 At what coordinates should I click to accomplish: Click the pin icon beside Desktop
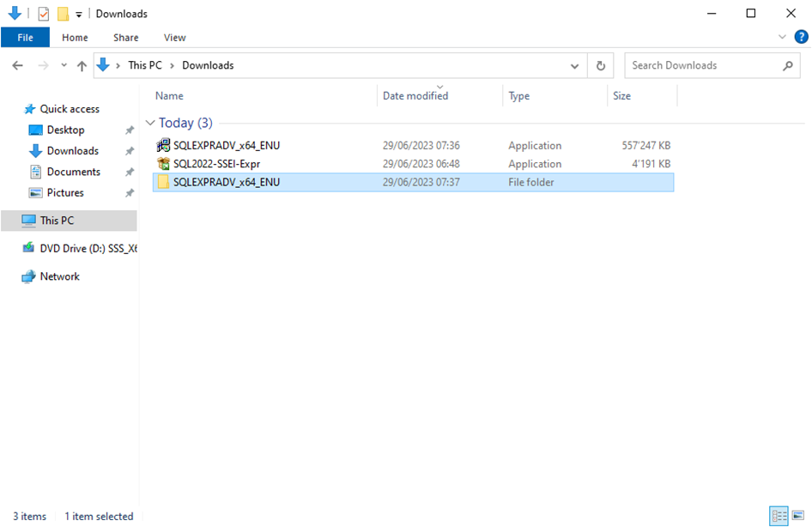coord(130,130)
